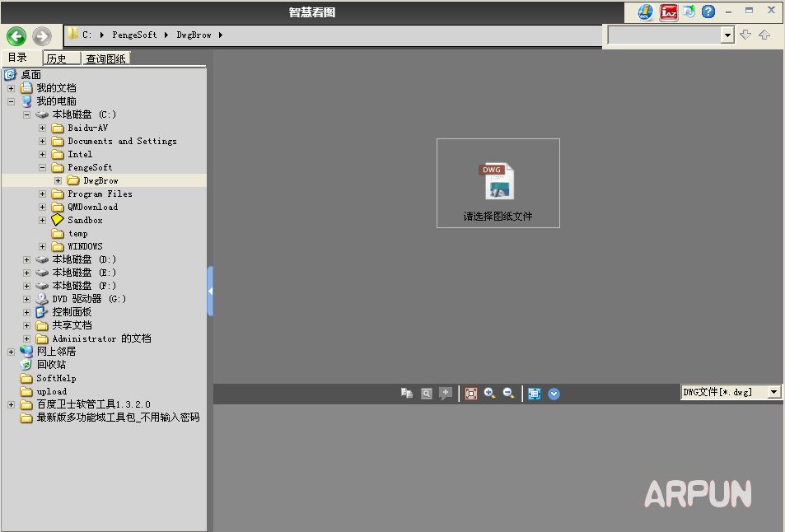This screenshot has width=785, height=532.
Task: Open the DWG file type filter dropdown
Action: [x=774, y=393]
